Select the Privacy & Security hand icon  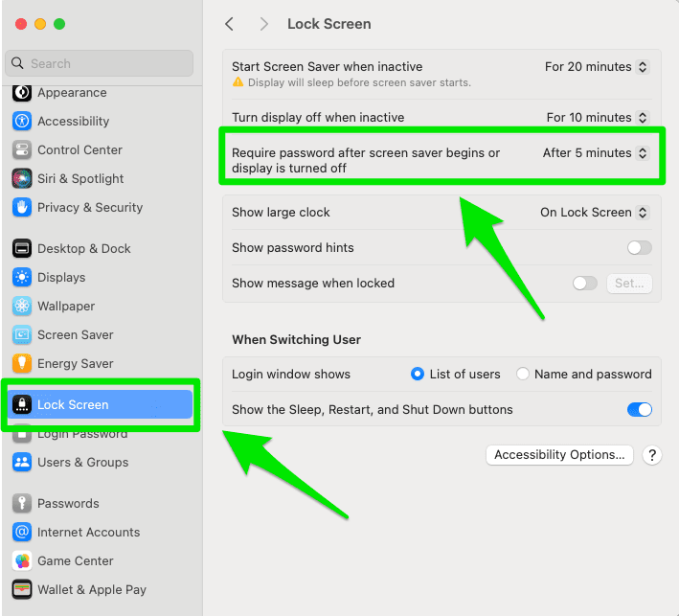tap(21, 208)
